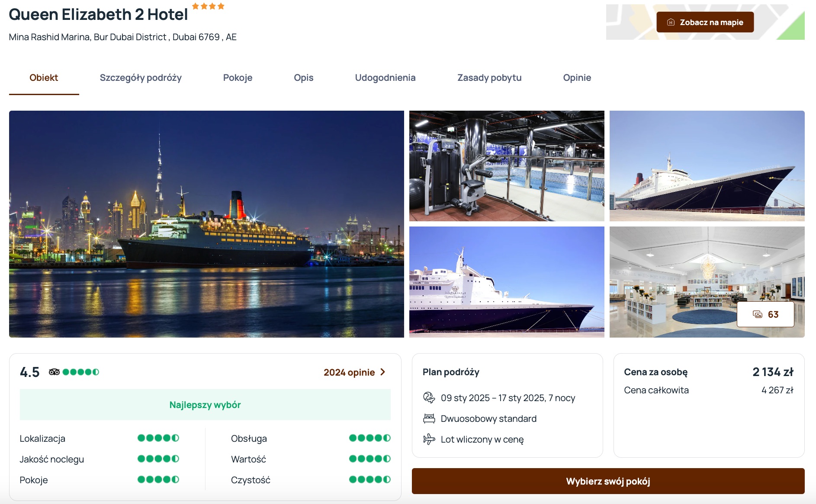Click the Obsługa rating bubbles
The width and height of the screenshot is (816, 504).
[x=370, y=438]
